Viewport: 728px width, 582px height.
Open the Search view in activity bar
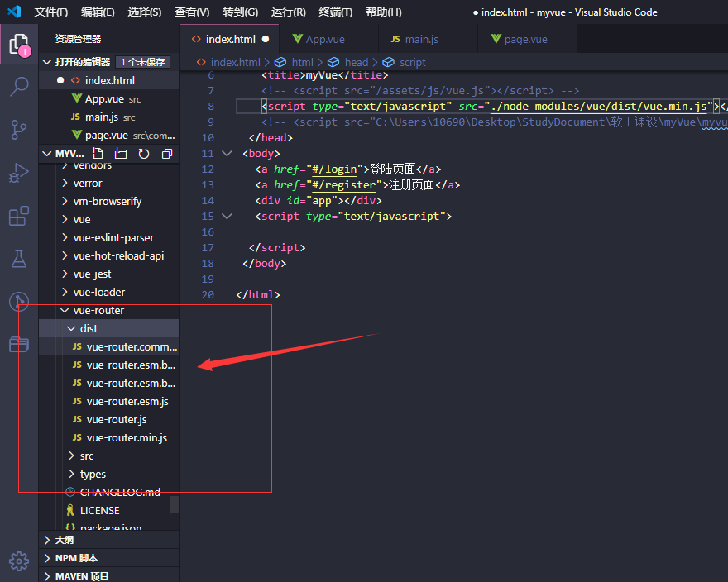(19, 86)
